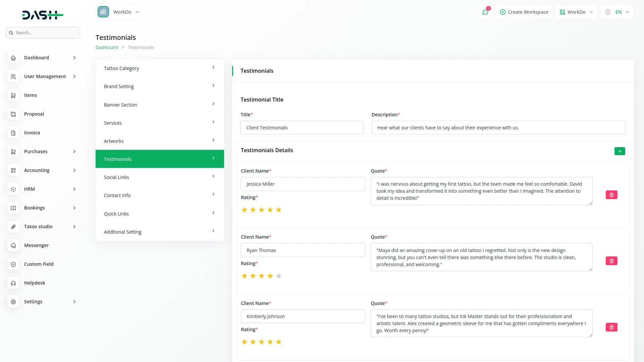Click the Invoice document icon
644x362 pixels.
pyautogui.click(x=13, y=133)
